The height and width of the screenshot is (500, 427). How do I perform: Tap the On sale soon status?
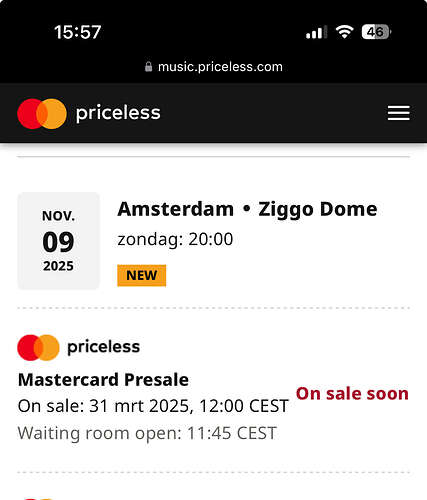[x=352, y=394]
